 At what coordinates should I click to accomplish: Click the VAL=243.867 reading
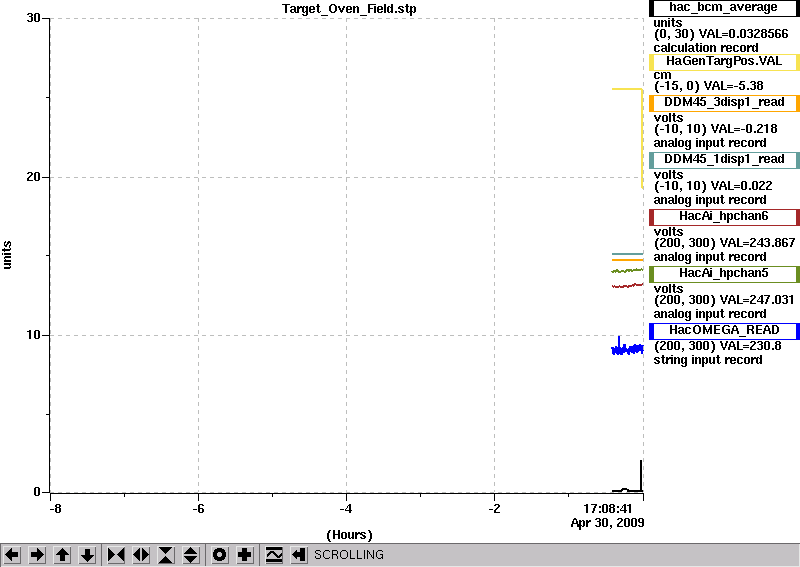758,243
